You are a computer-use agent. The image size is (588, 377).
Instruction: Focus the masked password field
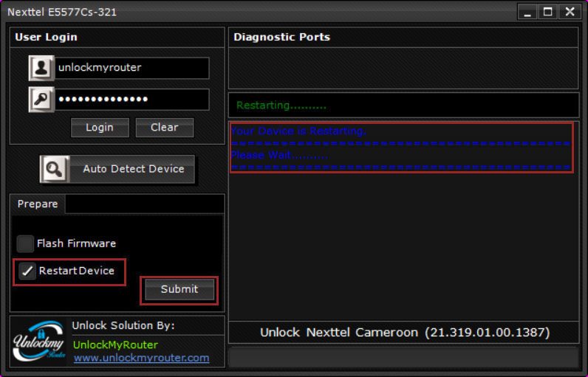click(132, 100)
